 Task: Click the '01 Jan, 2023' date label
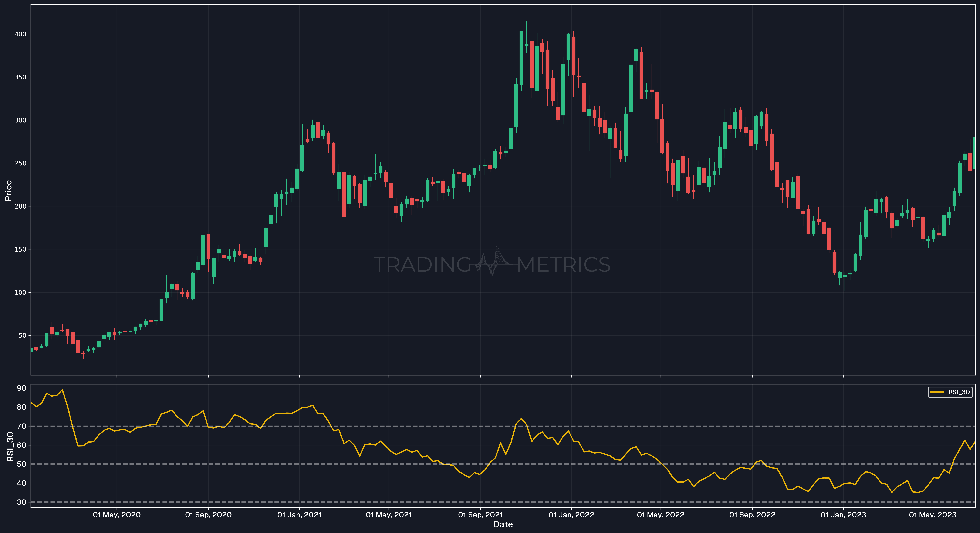tap(843, 515)
